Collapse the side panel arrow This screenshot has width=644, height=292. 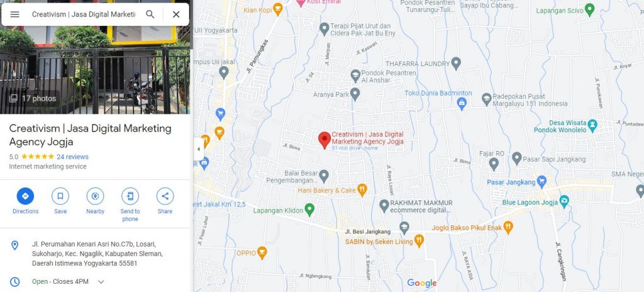point(199,149)
